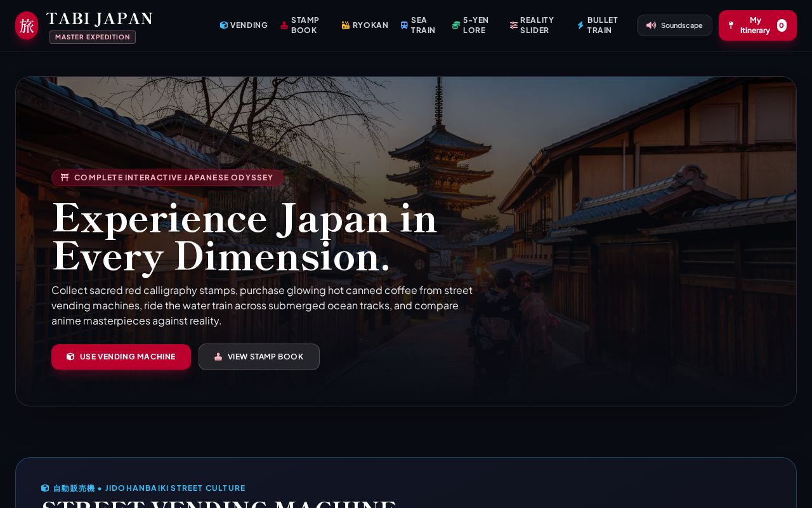
Task: Click the cube icon beside Jidohanbaiki heading
Action: point(45,488)
